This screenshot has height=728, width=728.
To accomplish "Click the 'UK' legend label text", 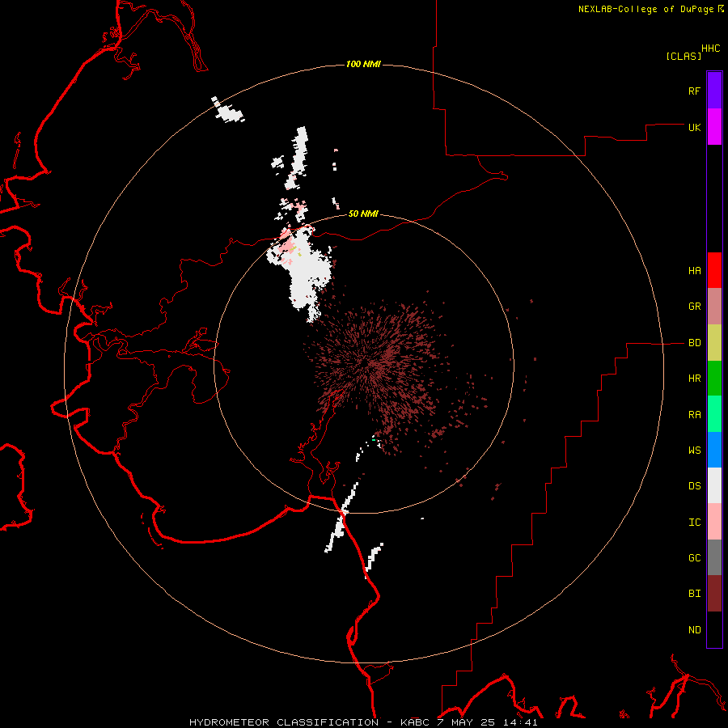I will pos(694,127).
